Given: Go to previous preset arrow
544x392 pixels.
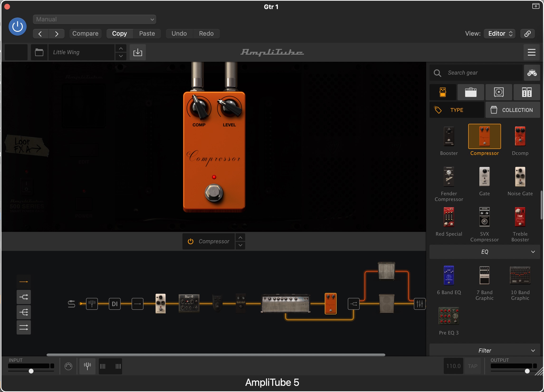Looking at the screenshot, I should pos(41,33).
